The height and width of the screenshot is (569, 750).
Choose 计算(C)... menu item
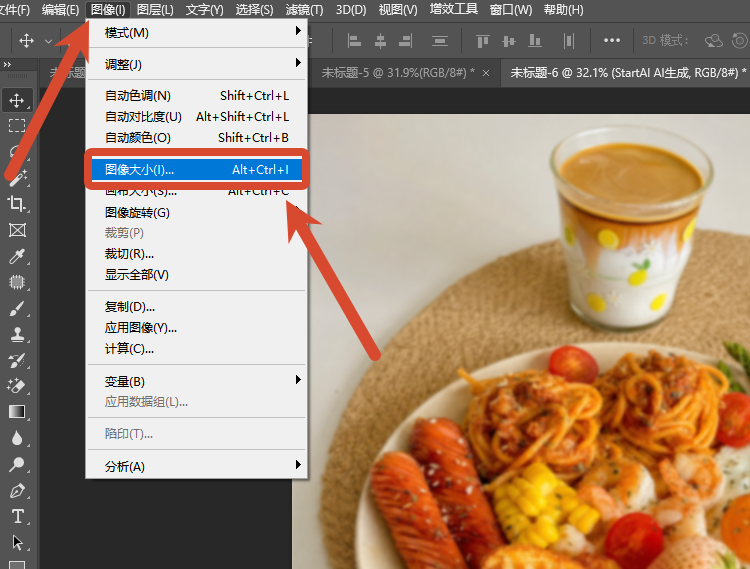pos(196,349)
